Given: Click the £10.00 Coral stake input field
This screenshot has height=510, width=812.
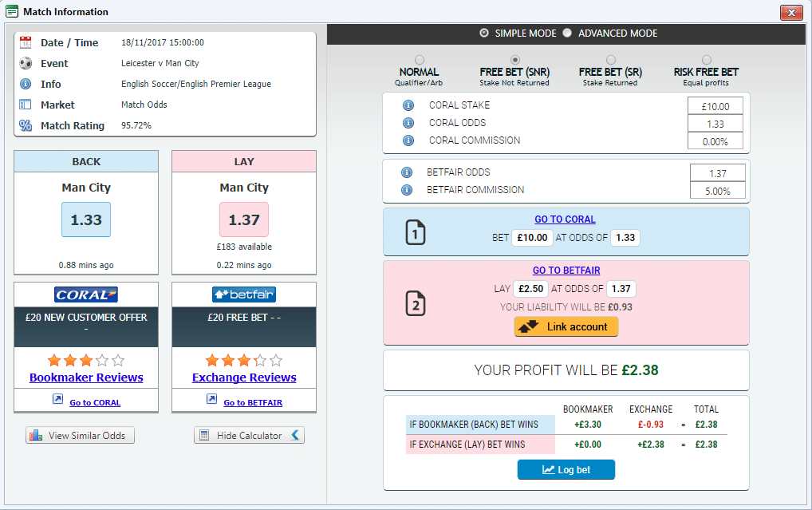Looking at the screenshot, I should (714, 105).
